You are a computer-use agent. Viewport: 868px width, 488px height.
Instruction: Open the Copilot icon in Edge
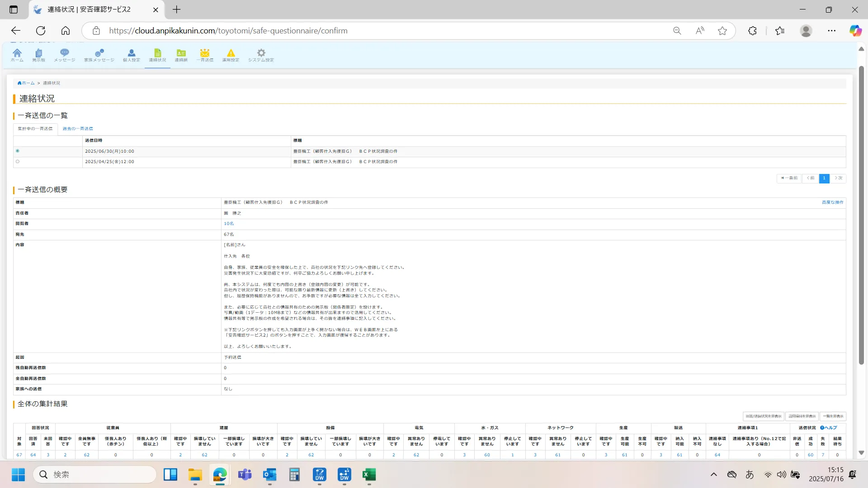coord(855,31)
